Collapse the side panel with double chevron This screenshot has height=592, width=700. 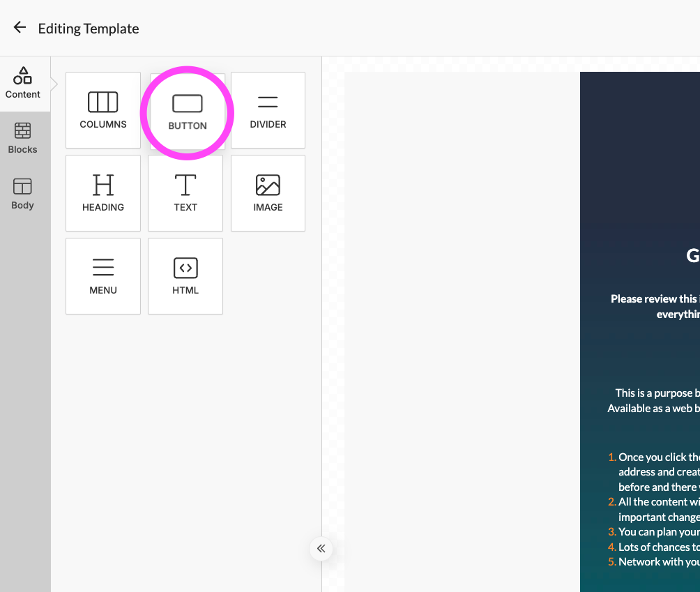(x=321, y=549)
